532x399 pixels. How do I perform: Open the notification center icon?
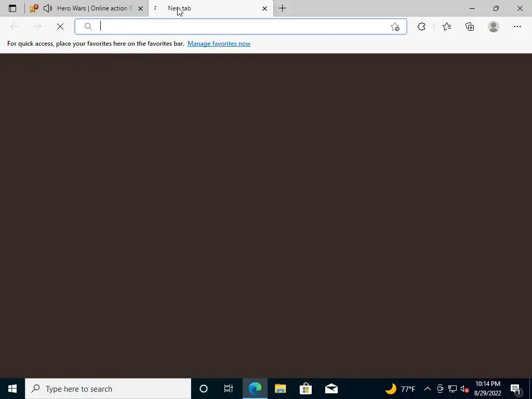515,389
